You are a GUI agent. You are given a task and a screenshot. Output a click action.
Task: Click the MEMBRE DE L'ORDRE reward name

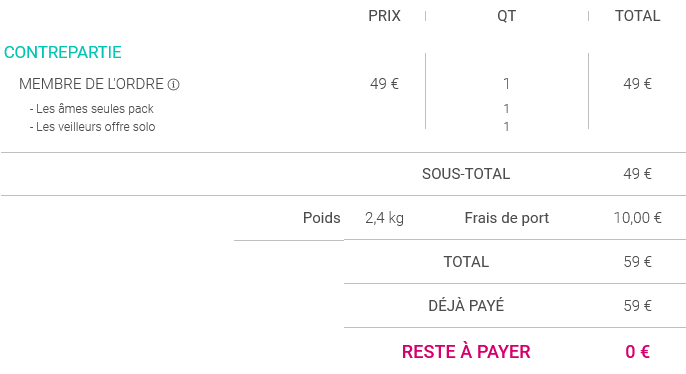tap(91, 84)
